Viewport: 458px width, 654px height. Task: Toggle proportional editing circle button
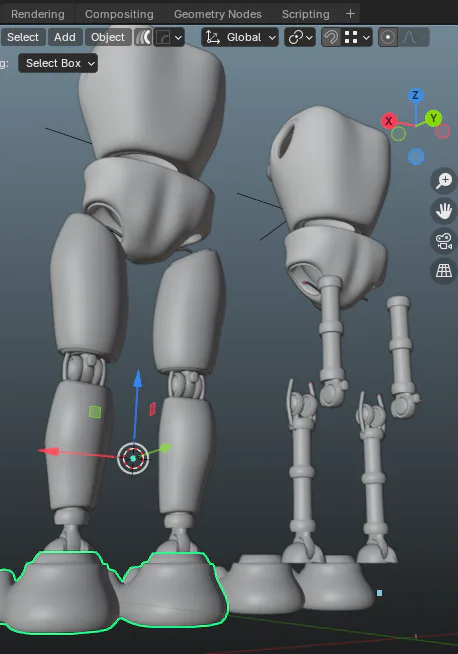388,38
